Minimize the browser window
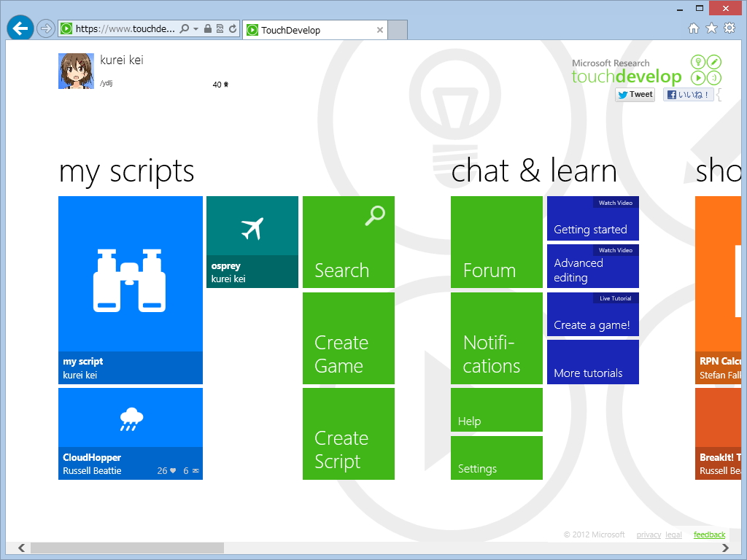Viewport: 747px width, 560px height. click(x=680, y=9)
